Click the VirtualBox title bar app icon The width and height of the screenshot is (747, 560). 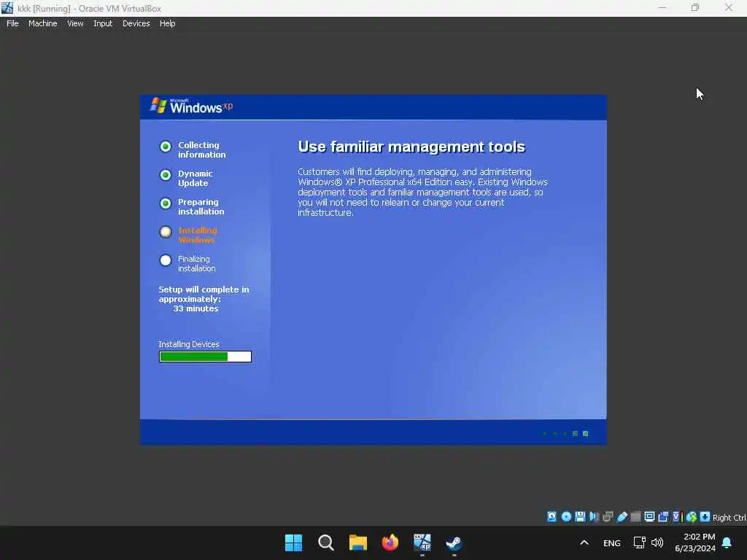coord(7,8)
